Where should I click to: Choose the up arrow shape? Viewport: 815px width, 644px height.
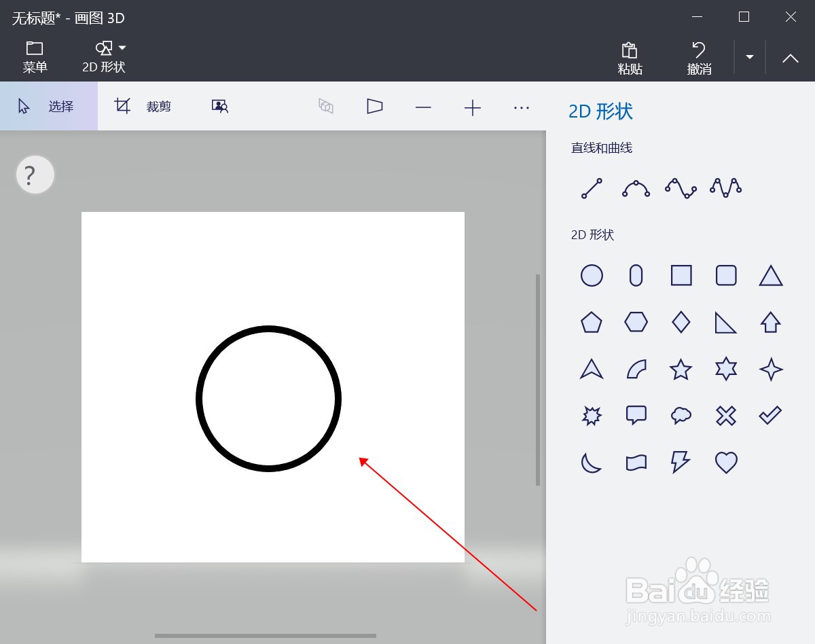[x=770, y=322]
